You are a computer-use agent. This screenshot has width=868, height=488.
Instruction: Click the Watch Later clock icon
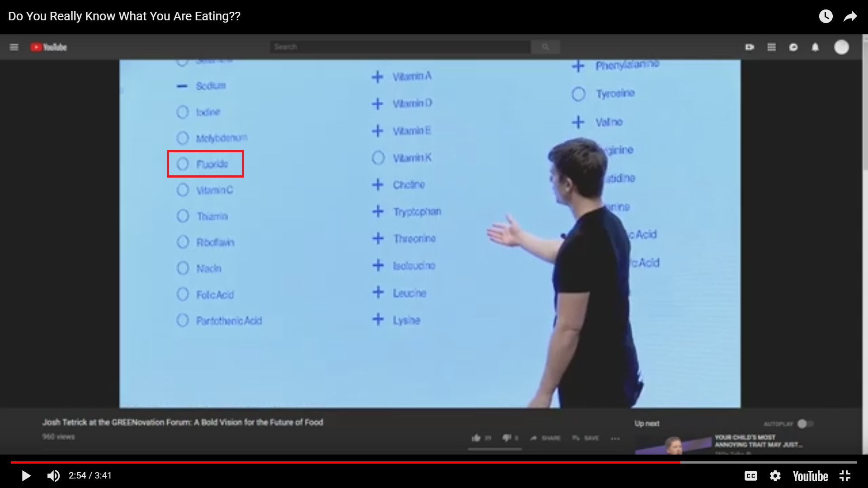(826, 17)
